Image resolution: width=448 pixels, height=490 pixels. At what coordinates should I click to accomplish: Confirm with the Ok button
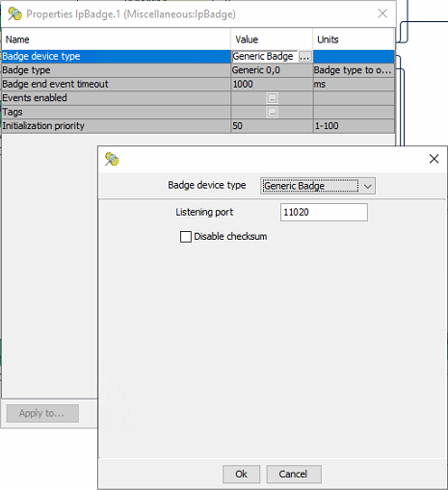tap(241, 474)
